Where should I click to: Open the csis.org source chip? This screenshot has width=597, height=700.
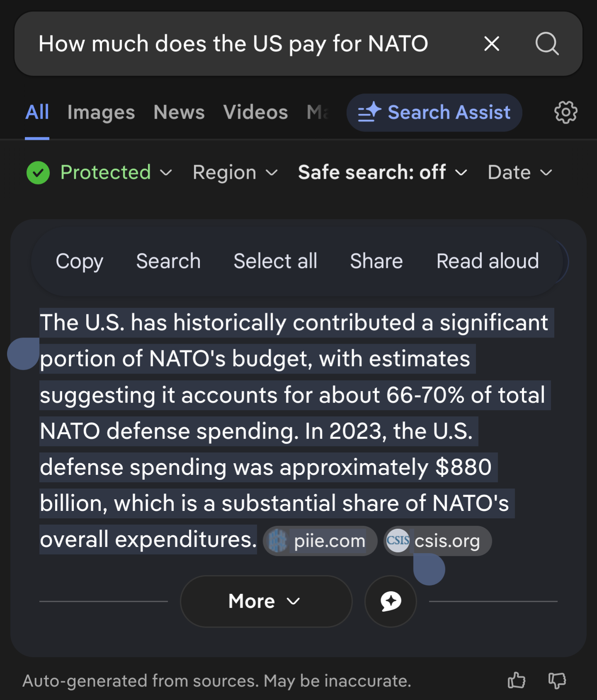point(437,541)
